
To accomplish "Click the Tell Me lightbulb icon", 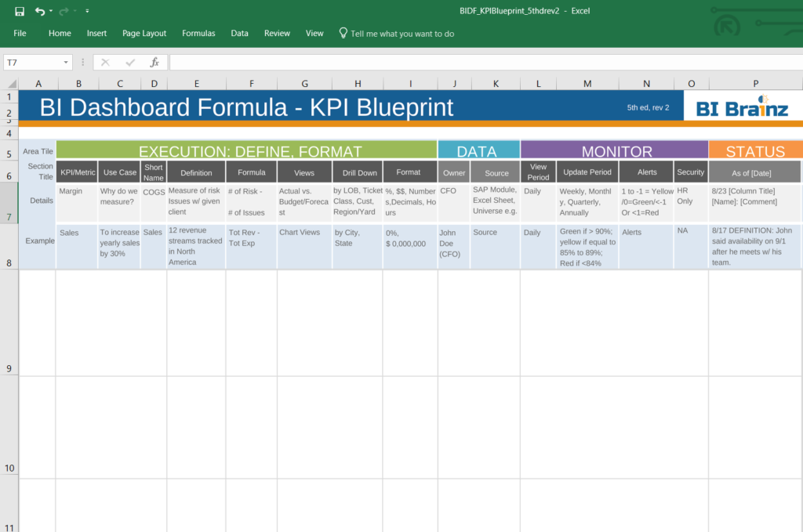I will click(x=343, y=33).
